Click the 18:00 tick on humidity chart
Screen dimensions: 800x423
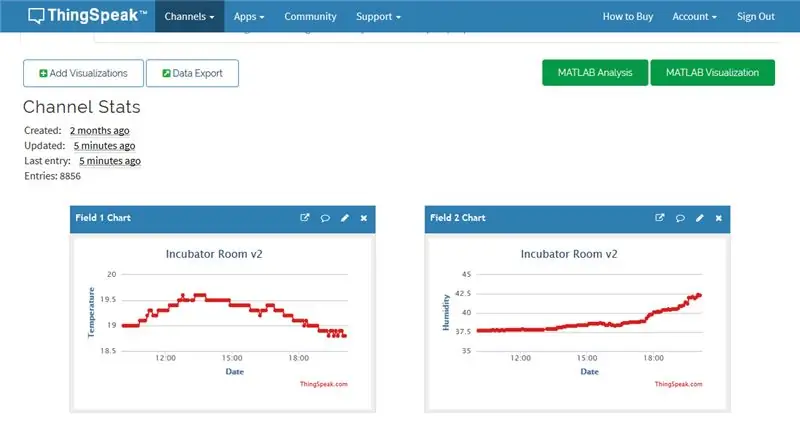point(654,358)
